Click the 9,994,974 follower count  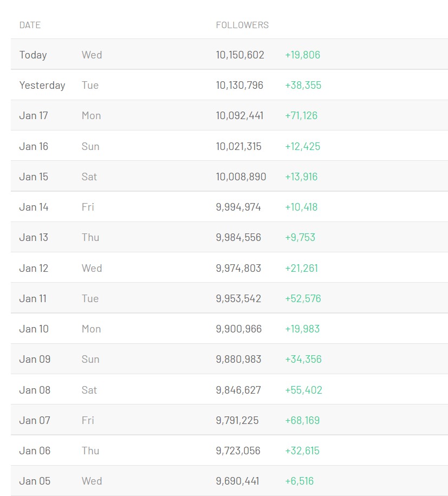tap(238, 207)
